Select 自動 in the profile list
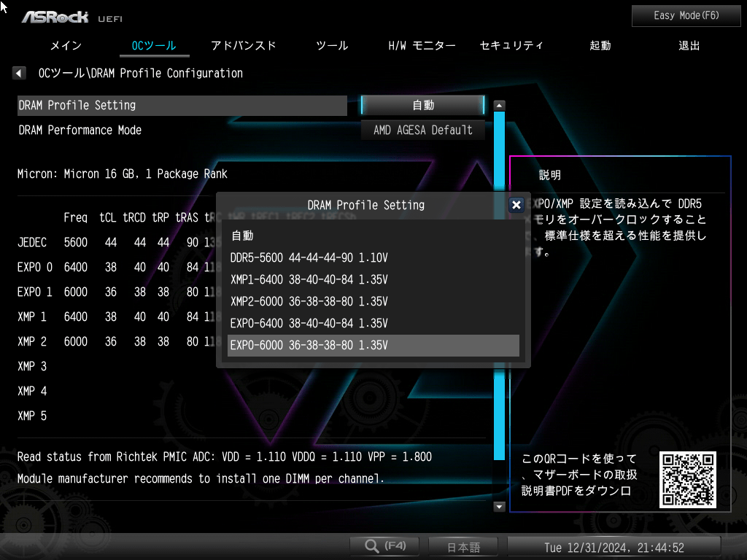Viewport: 747px width, 560px height. coord(373,236)
